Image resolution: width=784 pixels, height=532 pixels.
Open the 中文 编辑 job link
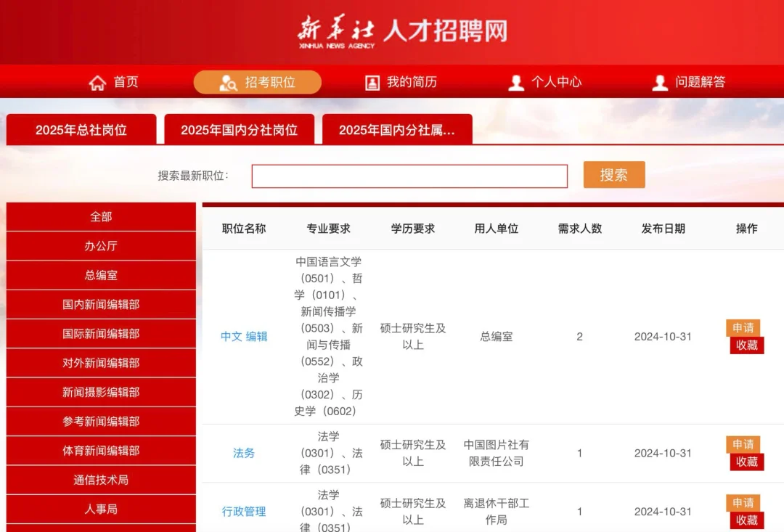pos(244,337)
